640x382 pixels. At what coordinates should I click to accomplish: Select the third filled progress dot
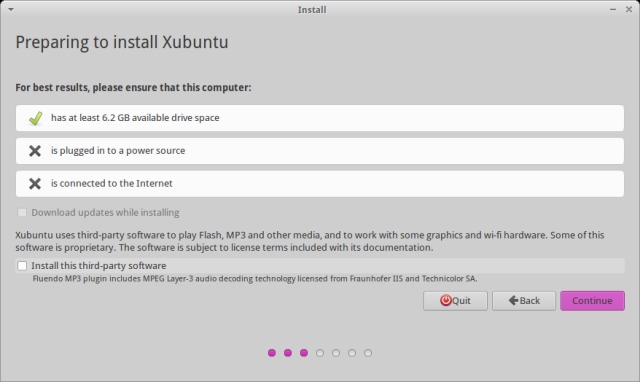(x=304, y=353)
